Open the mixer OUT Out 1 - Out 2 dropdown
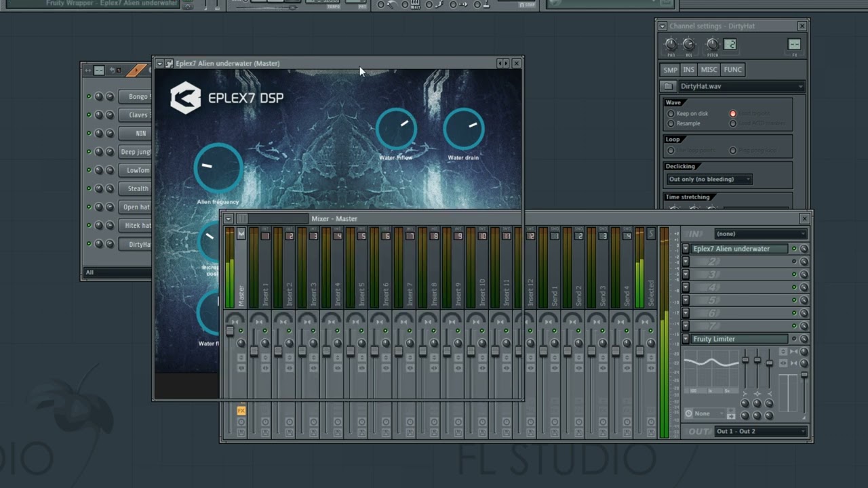868x488 pixels. [761, 431]
